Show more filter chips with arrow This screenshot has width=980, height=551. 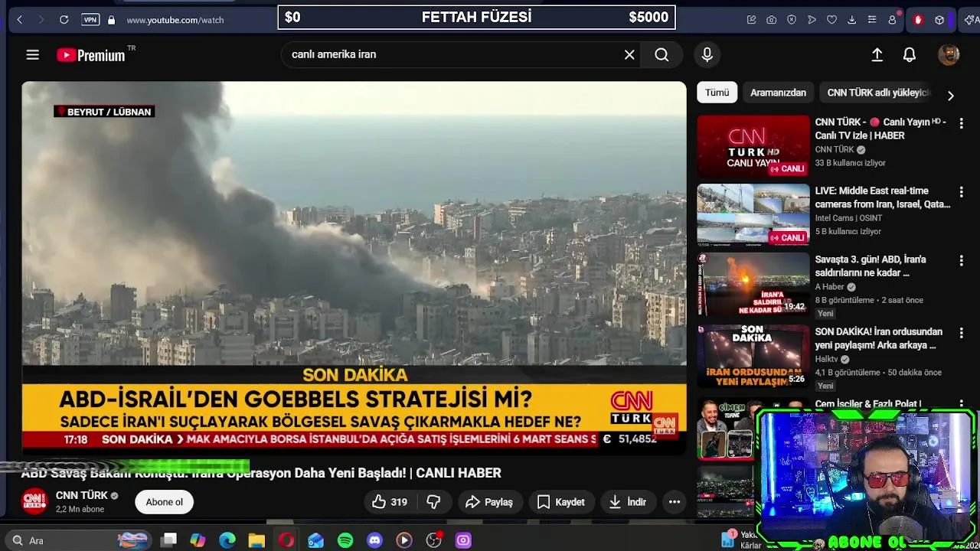click(x=950, y=96)
